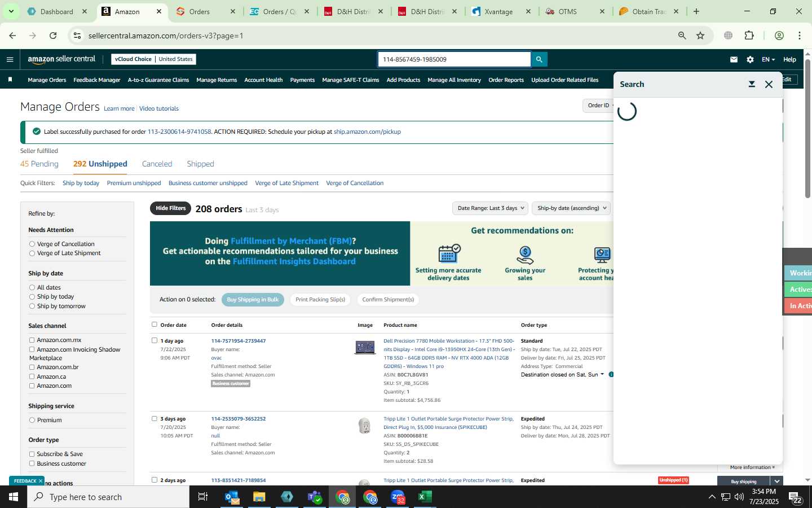Screen dimensions: 812x508
Task: Open Task View on the taskbar
Action: (203, 497)
